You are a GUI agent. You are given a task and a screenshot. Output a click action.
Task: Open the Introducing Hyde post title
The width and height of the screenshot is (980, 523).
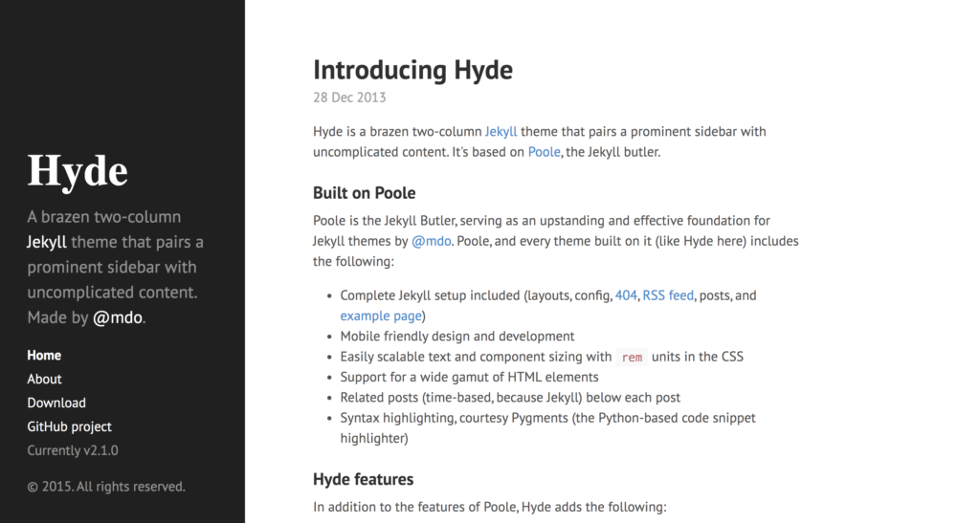pos(412,70)
